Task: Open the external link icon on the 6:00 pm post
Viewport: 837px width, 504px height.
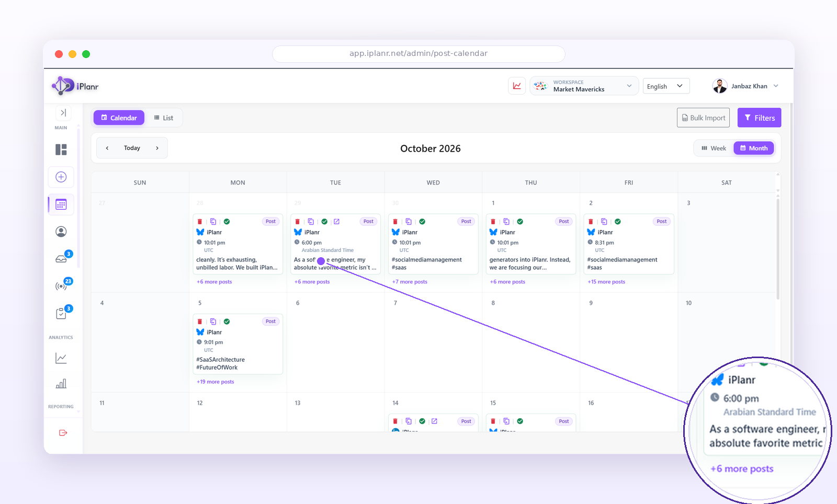Action: [x=337, y=222]
